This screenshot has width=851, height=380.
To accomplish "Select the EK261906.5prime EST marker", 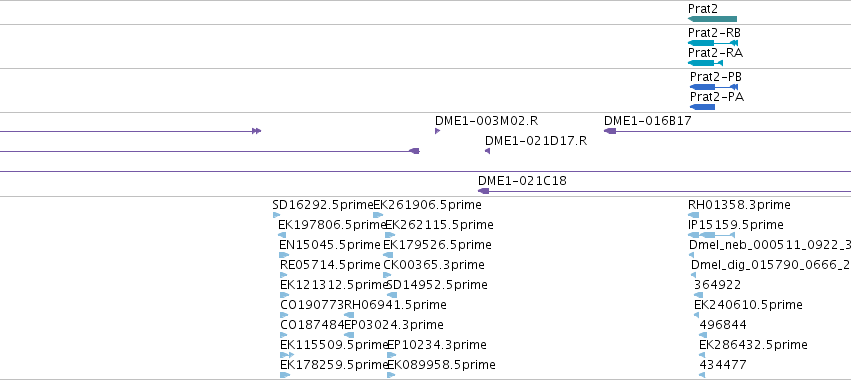I will tap(378, 215).
